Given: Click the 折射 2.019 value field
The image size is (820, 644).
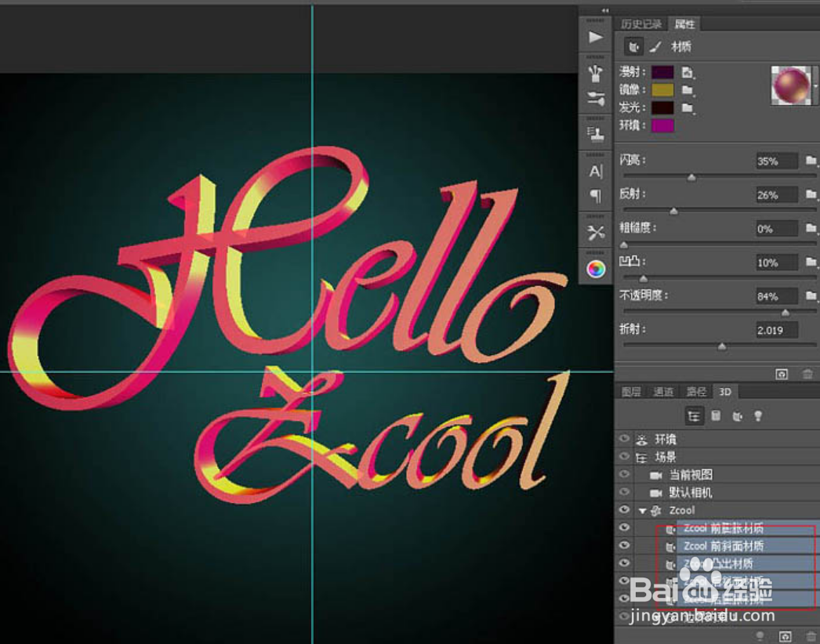Looking at the screenshot, I should click(x=777, y=330).
